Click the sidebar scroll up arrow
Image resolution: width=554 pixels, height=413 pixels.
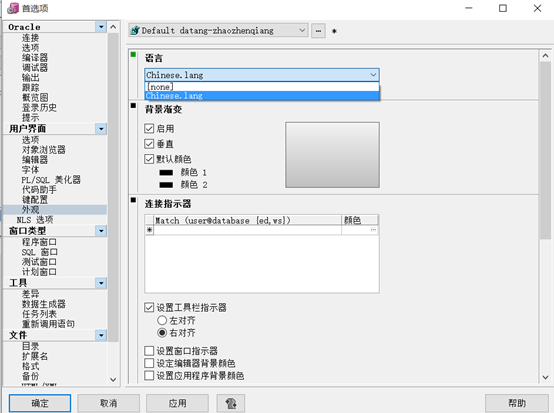tap(113, 27)
